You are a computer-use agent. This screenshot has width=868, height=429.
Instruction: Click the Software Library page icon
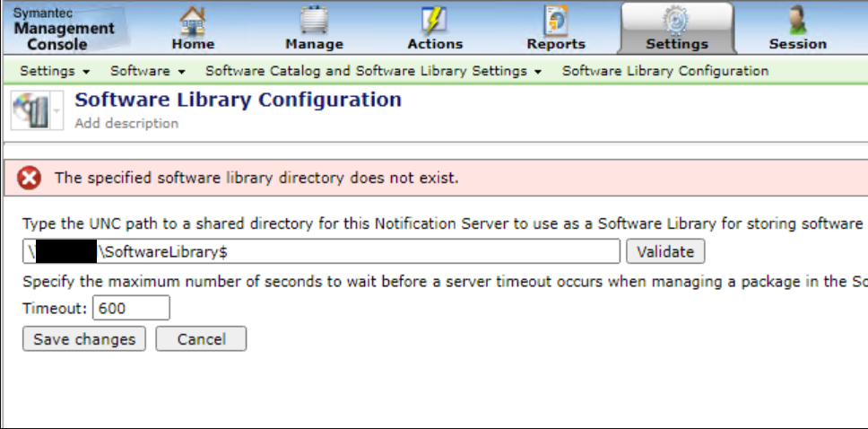(30, 110)
